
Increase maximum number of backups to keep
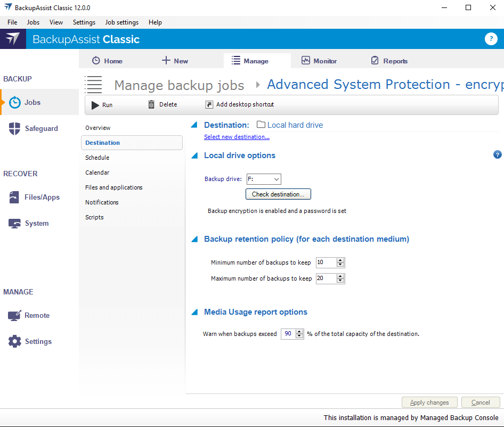[340, 276]
